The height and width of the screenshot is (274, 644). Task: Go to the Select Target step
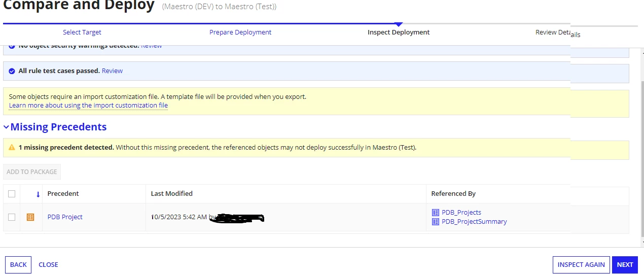coord(82,32)
